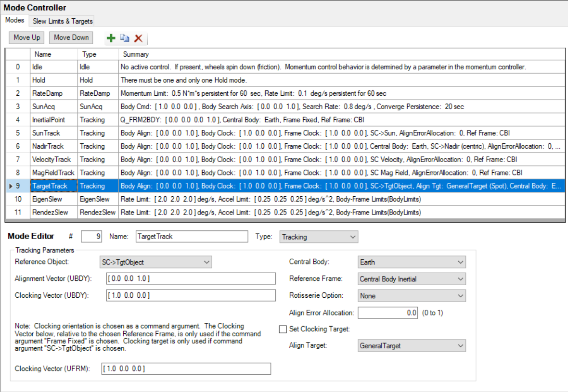The height and width of the screenshot is (392, 568).
Task: Add a new mode with the green plus icon
Action: [111, 38]
